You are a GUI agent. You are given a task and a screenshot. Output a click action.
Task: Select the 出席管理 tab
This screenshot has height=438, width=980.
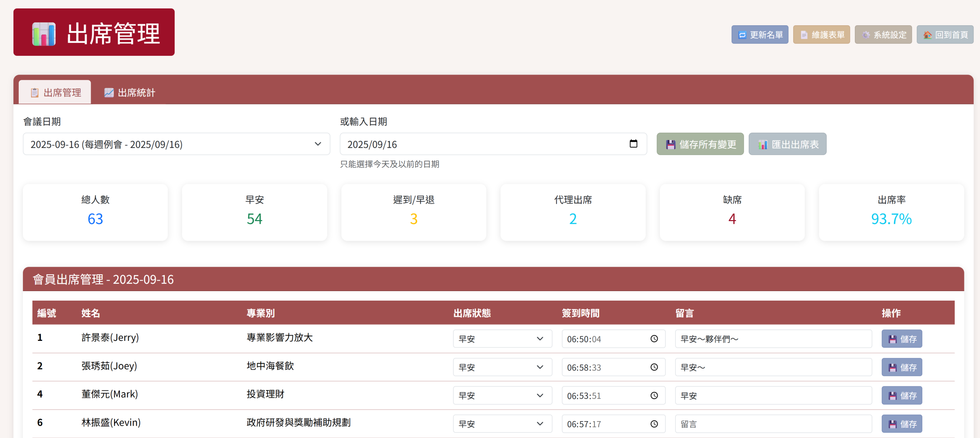pos(55,93)
